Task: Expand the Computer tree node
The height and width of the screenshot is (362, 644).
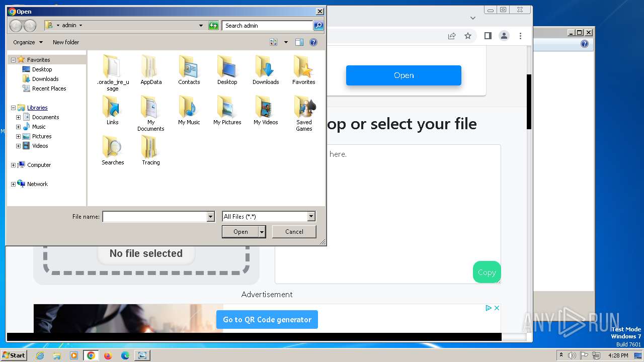Action: click(13, 165)
